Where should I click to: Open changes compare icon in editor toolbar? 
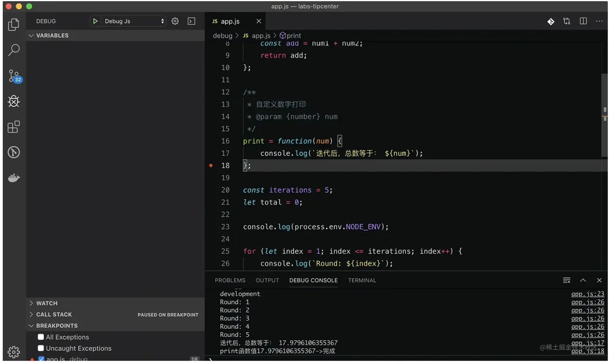pos(567,21)
